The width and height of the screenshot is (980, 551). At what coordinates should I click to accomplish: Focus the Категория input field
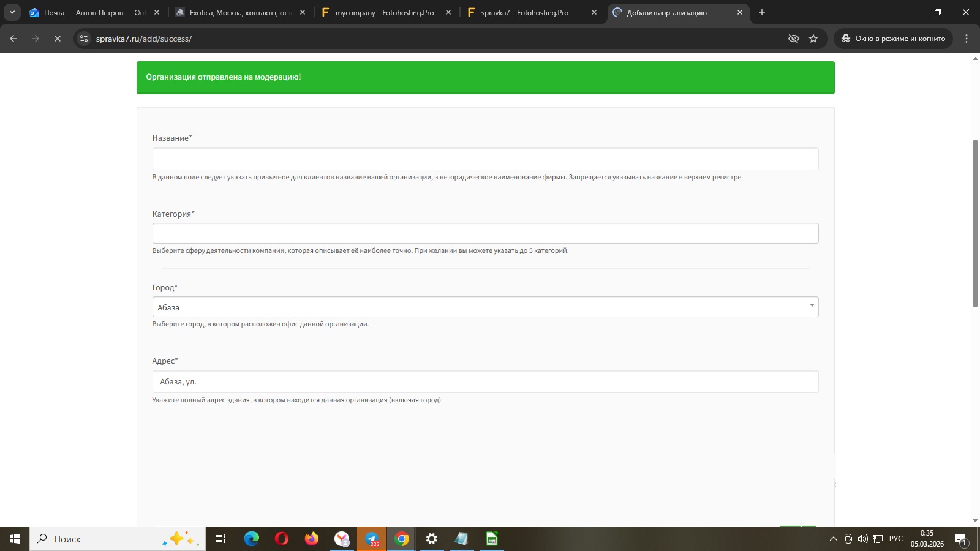tap(485, 233)
